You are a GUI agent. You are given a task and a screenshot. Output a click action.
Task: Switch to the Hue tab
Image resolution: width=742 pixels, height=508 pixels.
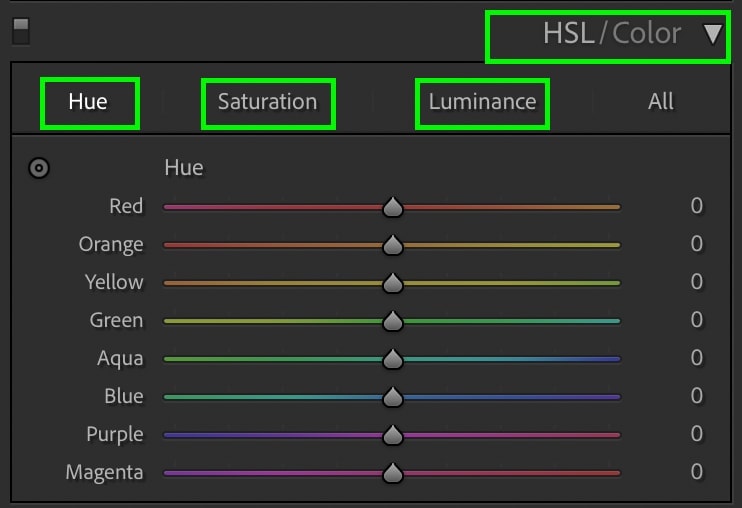88,102
